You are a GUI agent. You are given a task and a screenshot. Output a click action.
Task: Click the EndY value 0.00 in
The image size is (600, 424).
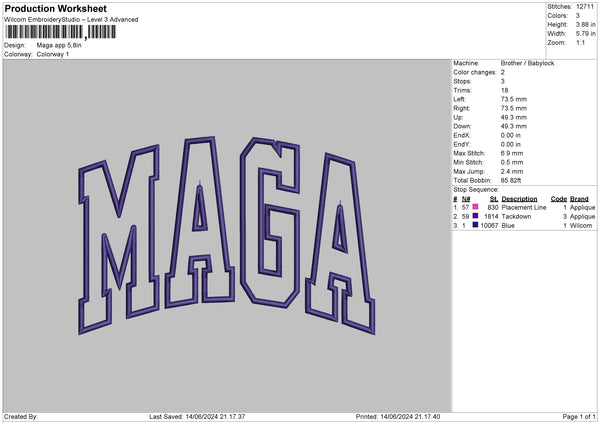[510, 144]
